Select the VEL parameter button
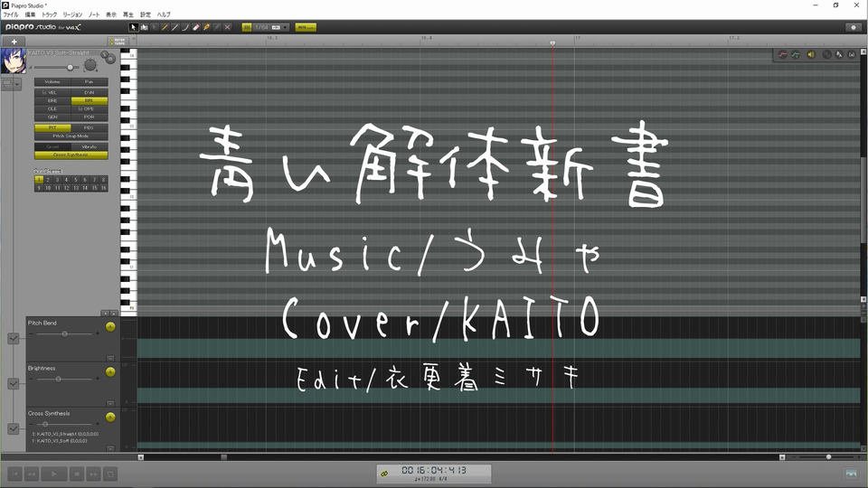868x488 pixels. click(x=52, y=92)
